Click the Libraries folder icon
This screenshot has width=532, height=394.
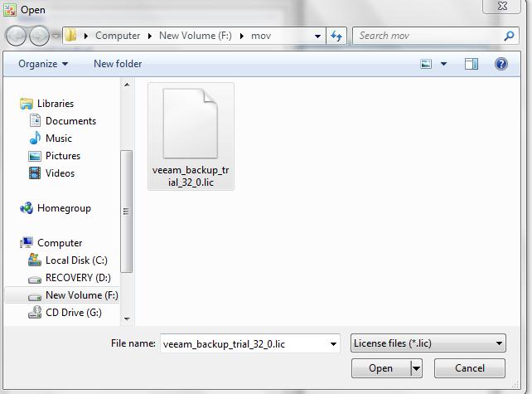click(27, 103)
